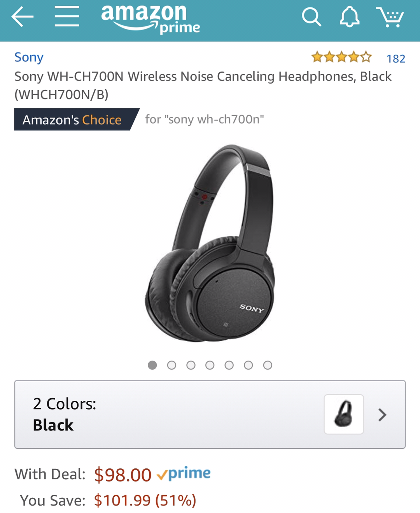
Task: Tap the black headphone color thumbnail
Action: [344, 414]
